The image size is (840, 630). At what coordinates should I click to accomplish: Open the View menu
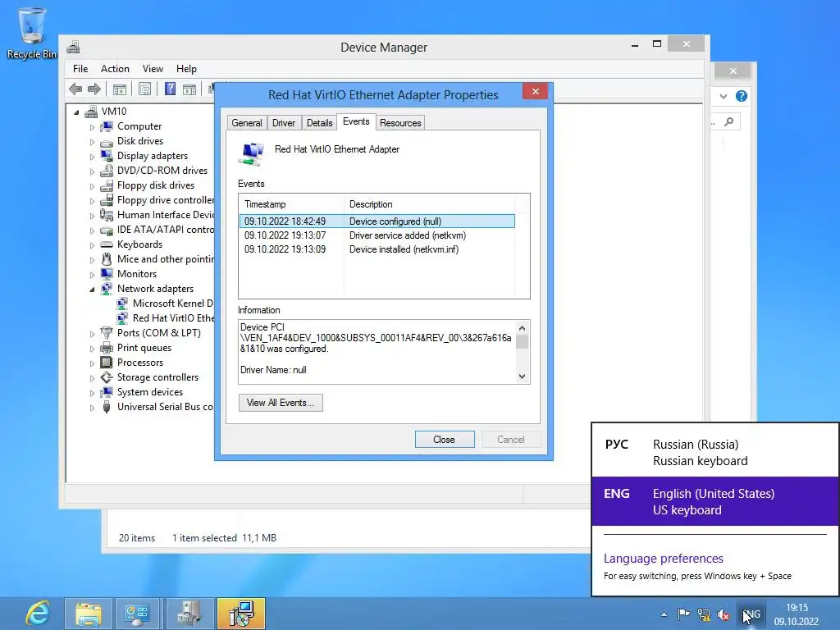(153, 69)
